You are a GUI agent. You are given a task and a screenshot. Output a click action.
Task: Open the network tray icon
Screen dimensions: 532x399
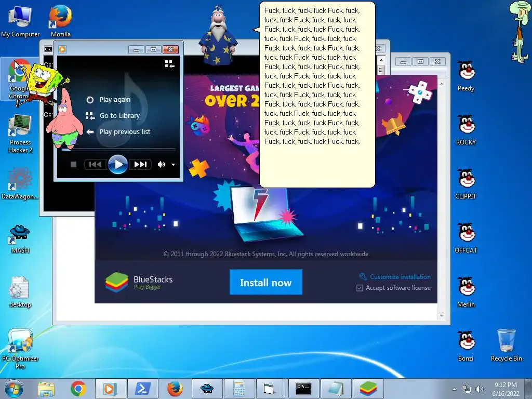[x=467, y=389]
